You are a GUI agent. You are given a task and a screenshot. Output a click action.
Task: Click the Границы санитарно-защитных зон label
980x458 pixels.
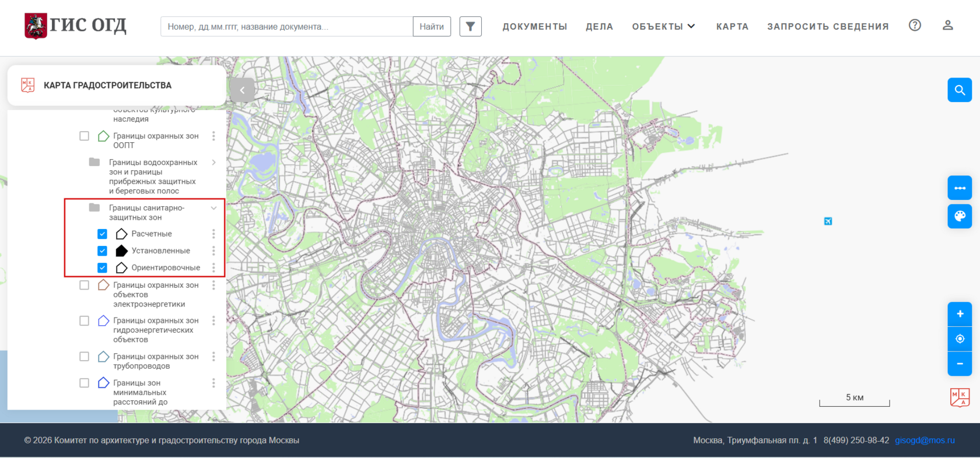(x=146, y=212)
